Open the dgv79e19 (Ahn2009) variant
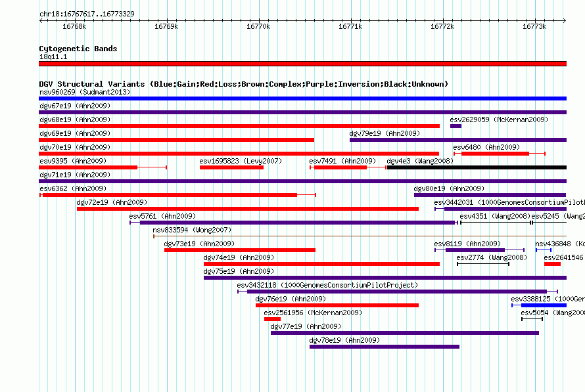 tap(458, 140)
